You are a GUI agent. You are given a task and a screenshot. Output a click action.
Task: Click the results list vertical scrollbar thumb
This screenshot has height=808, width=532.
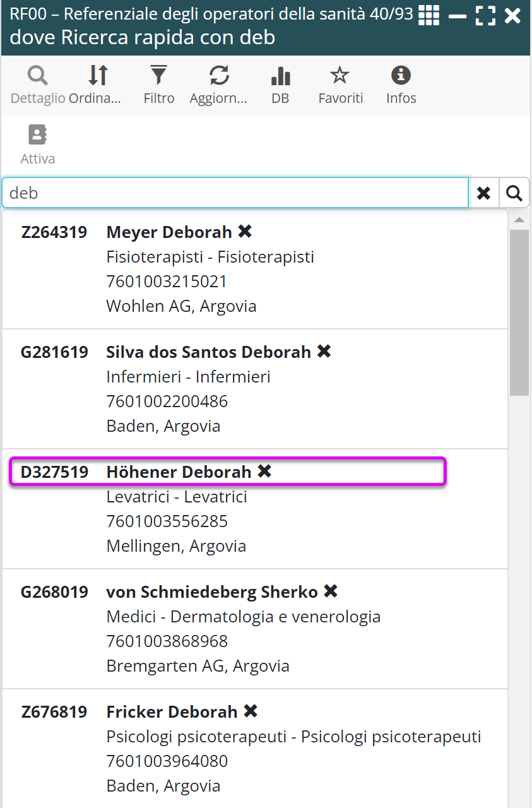519,312
